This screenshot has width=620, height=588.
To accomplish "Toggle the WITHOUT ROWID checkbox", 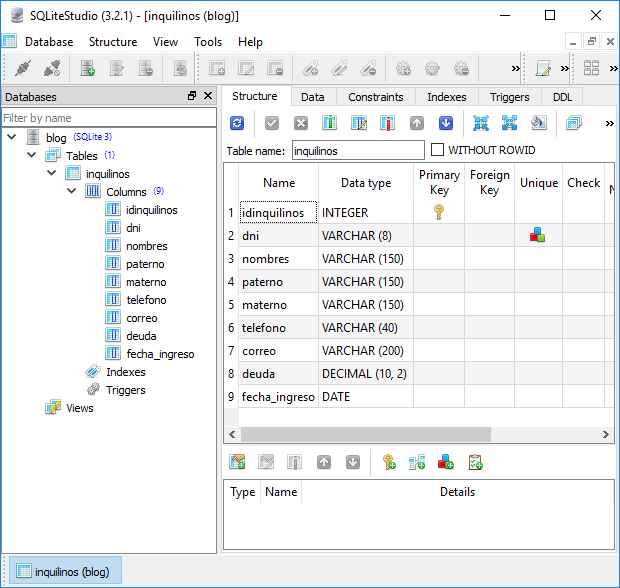I will click(x=437, y=150).
